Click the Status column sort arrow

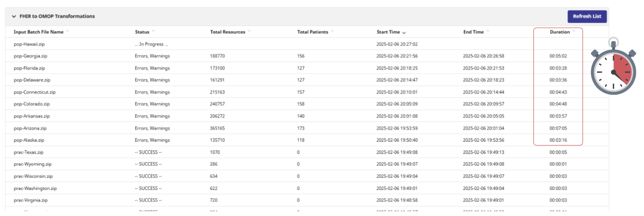tap(153, 31)
